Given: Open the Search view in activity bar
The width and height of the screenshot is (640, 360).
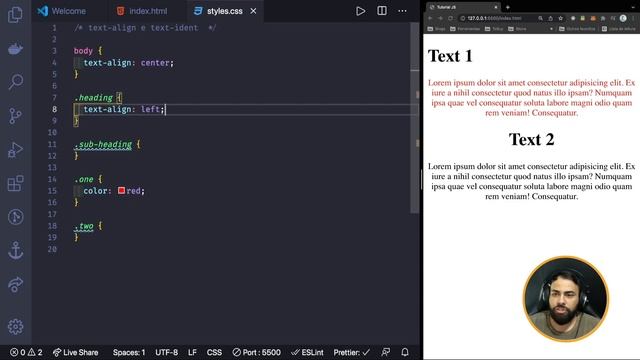Looking at the screenshot, I should click(16, 82).
